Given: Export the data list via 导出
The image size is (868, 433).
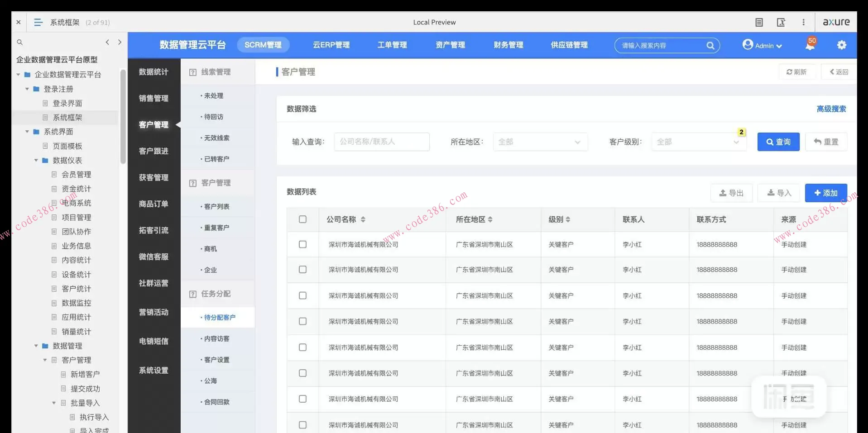Looking at the screenshot, I should click(731, 193).
